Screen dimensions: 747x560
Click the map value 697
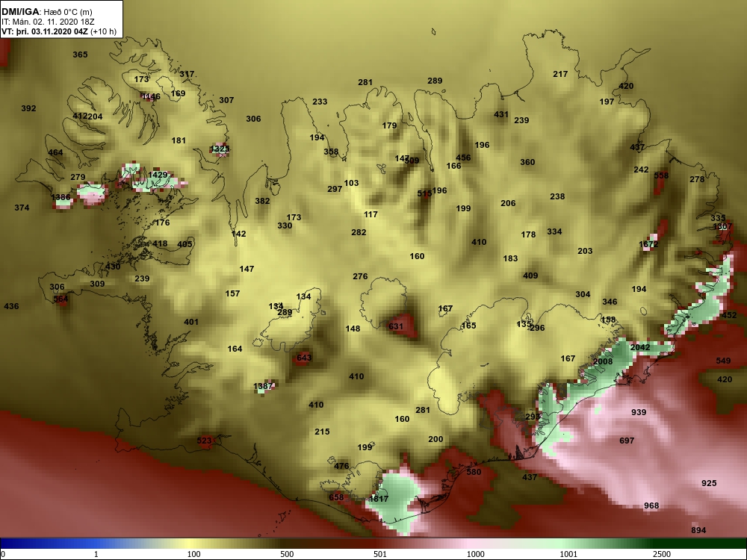(x=627, y=441)
